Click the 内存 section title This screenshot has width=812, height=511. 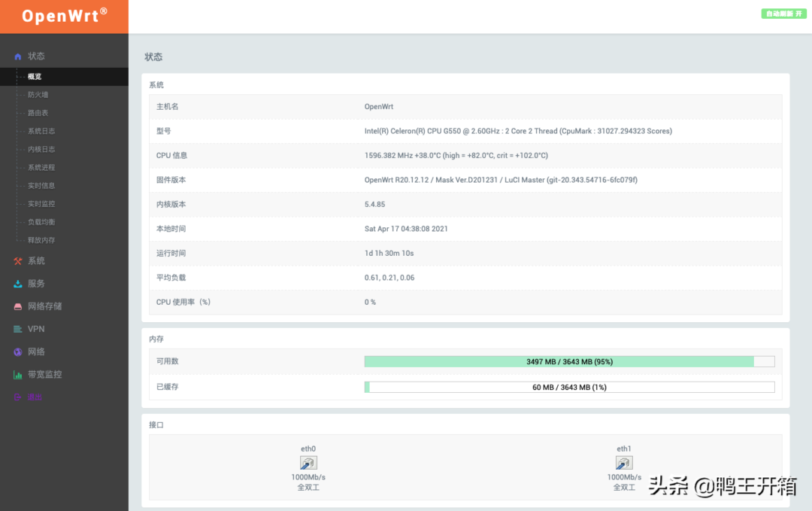156,339
